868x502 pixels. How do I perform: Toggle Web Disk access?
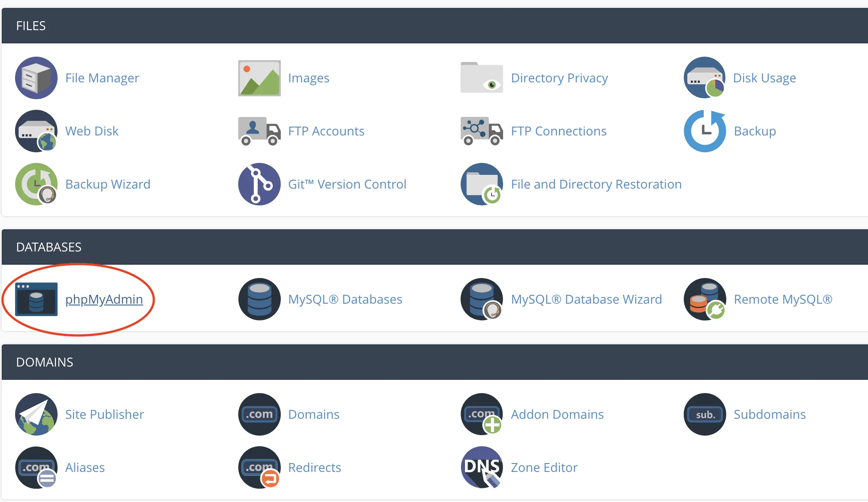(x=92, y=130)
